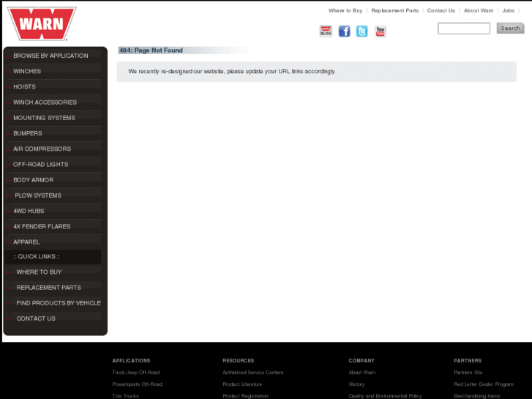Open Contact Us quick link in sidebar
532x399 pixels.
36,319
